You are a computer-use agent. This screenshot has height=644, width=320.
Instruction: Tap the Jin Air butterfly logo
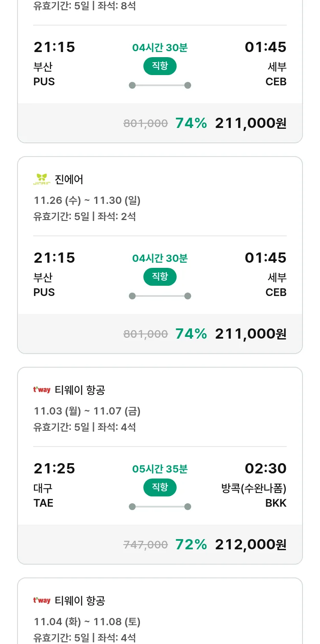coord(42,179)
